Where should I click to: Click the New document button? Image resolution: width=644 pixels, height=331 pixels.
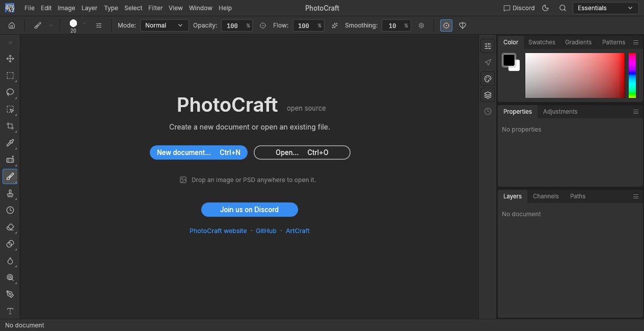tap(199, 152)
